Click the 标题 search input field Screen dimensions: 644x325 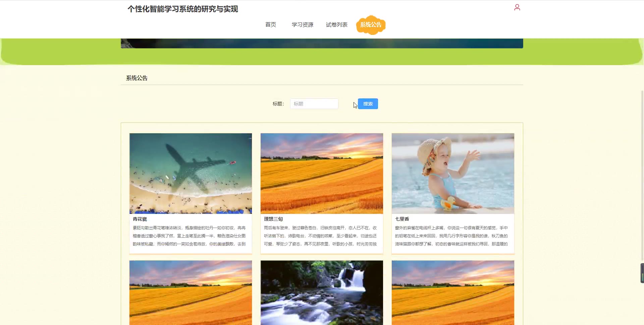pyautogui.click(x=314, y=104)
